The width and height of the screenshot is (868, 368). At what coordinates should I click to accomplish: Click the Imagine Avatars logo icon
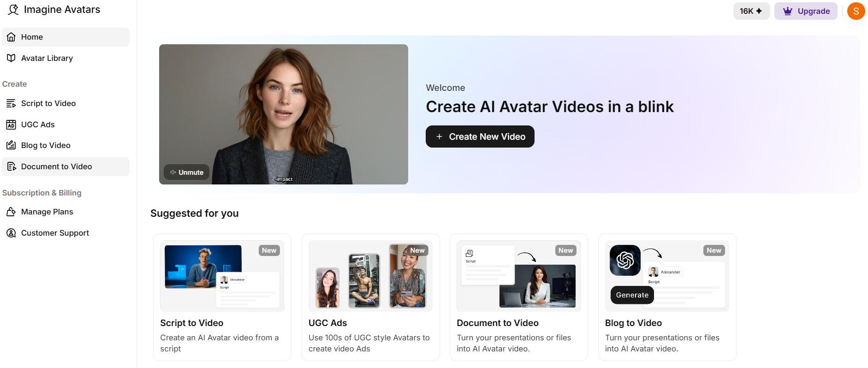[x=13, y=10]
